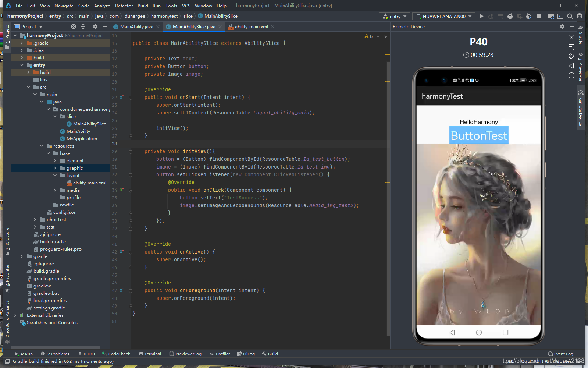
Task: Open Remote Device panel settings gear
Action: [562, 26]
